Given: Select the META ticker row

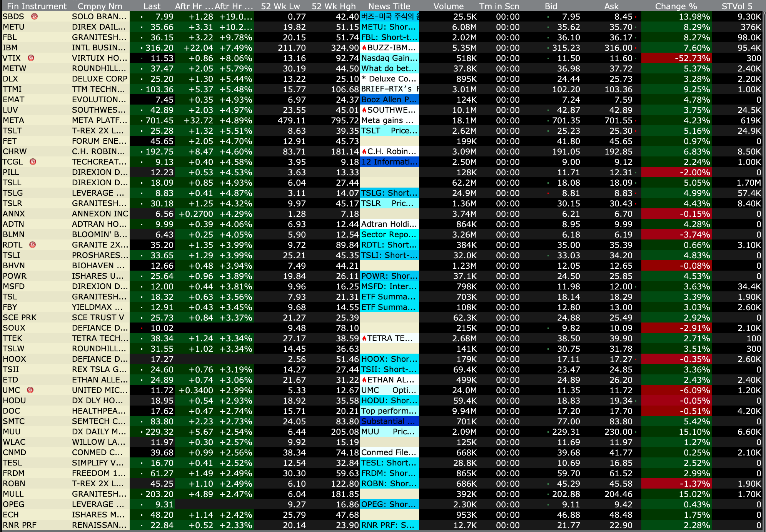Looking at the screenshot, I should [13, 120].
